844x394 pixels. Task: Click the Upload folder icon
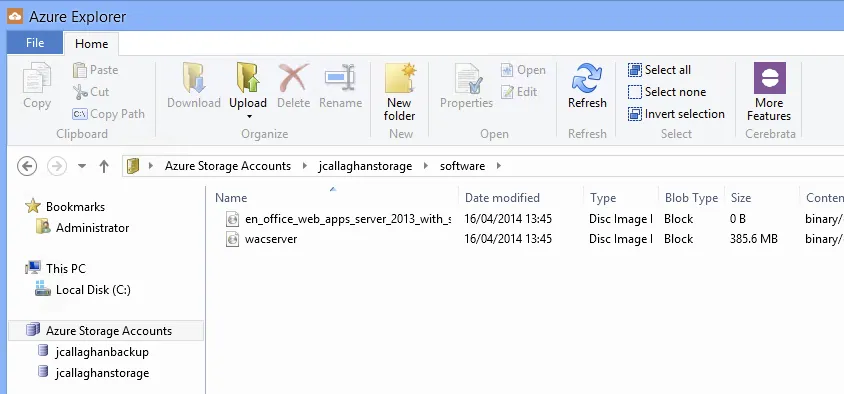click(248, 78)
